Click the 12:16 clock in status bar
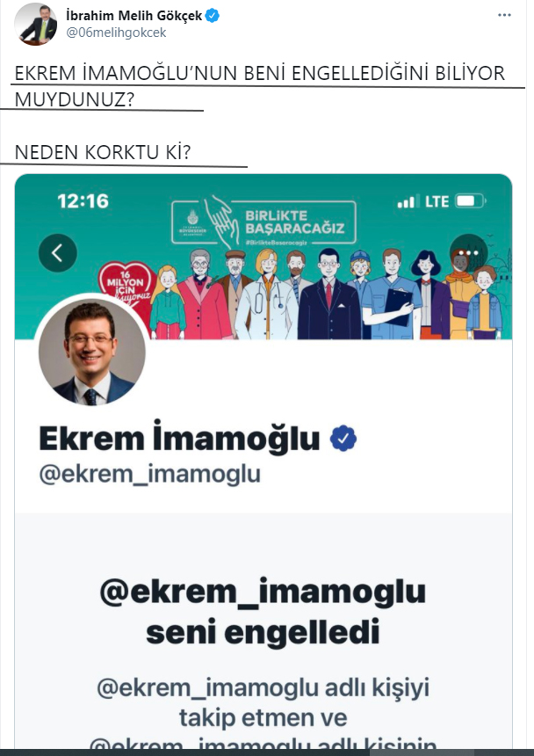The image size is (534, 756). (x=83, y=201)
